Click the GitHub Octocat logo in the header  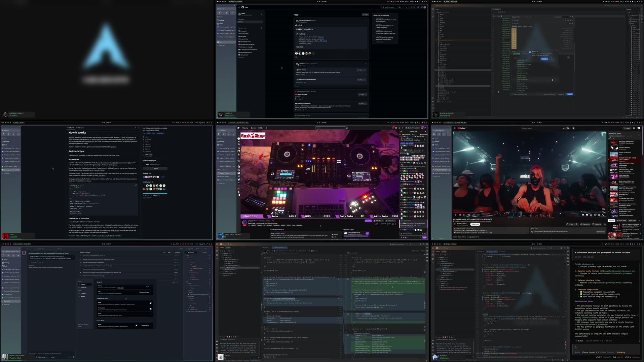243,7
